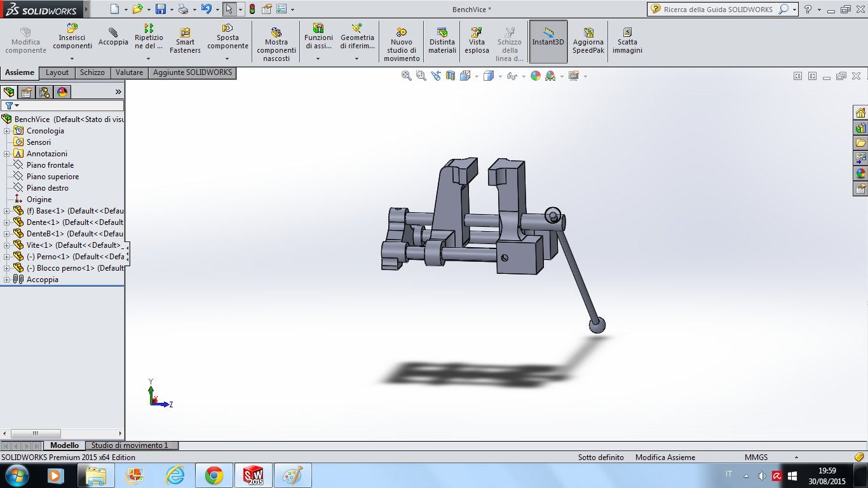Open file properties icon in top toolbar
This screenshot has height=488, width=868.
click(267, 9)
